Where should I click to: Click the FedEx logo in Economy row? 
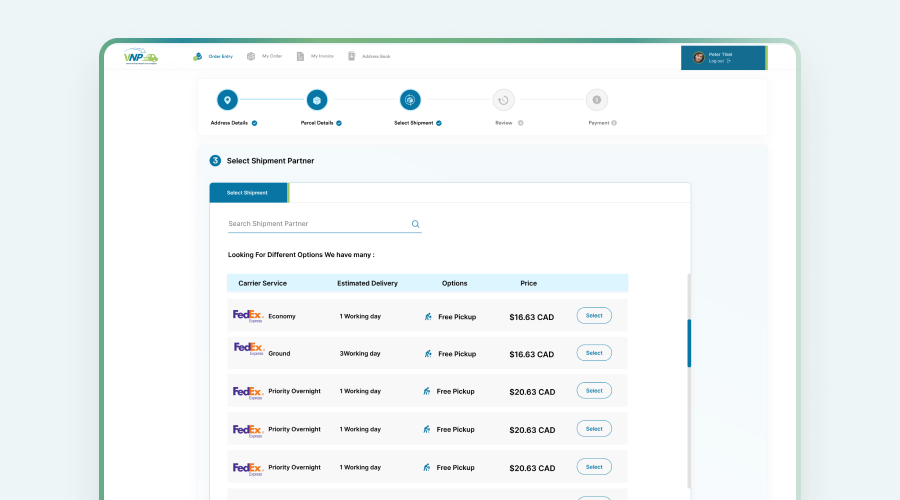[x=248, y=316]
